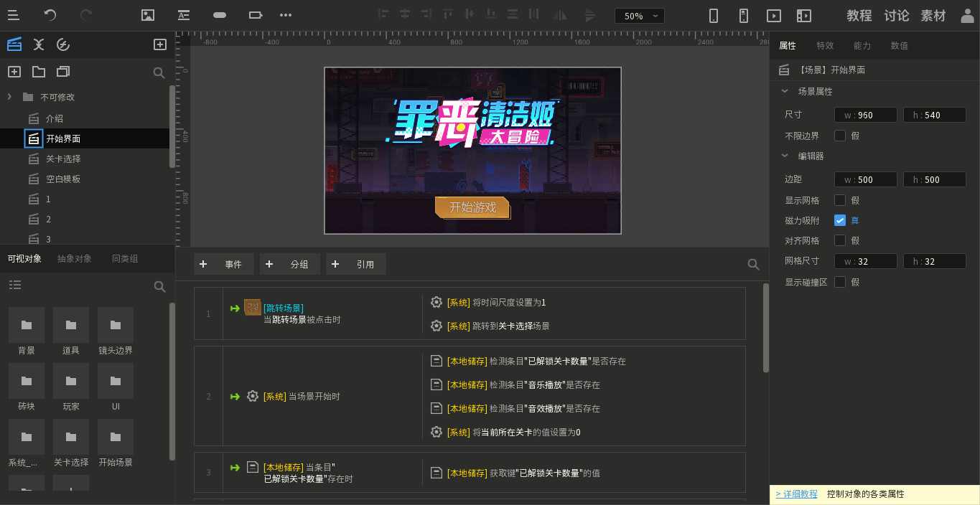Open the 50% zoom dropdown
This screenshot has height=505, width=980.
tap(638, 15)
